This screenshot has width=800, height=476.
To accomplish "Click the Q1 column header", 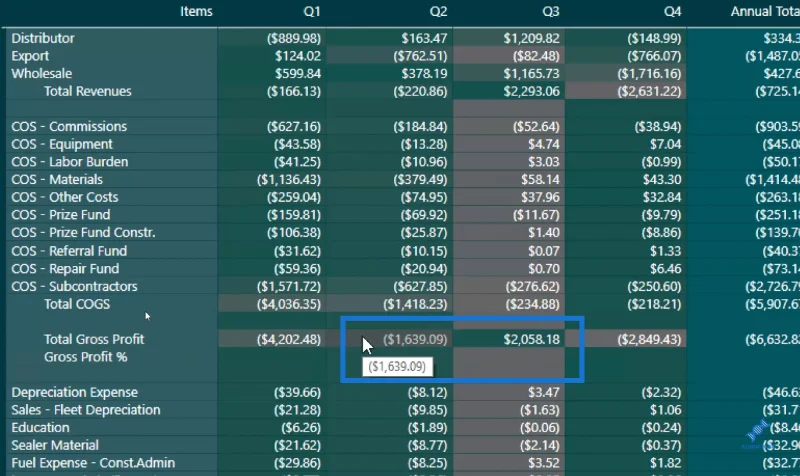I will point(312,12).
